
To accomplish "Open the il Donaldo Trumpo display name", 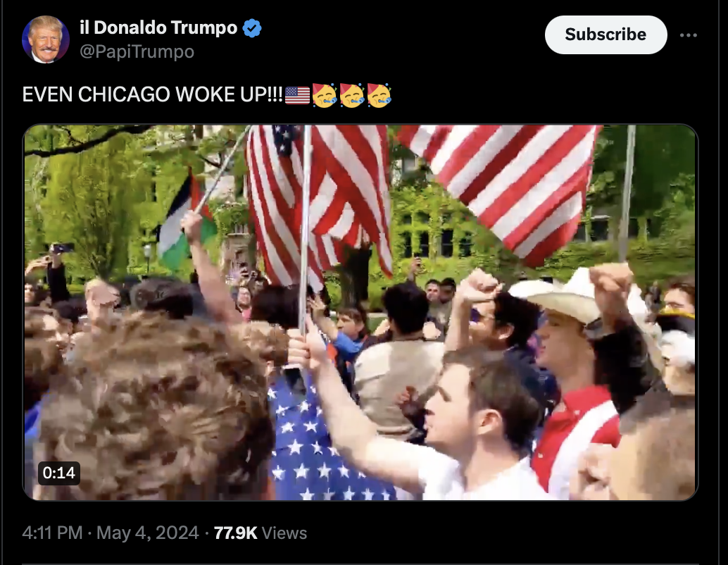I will 158,28.
